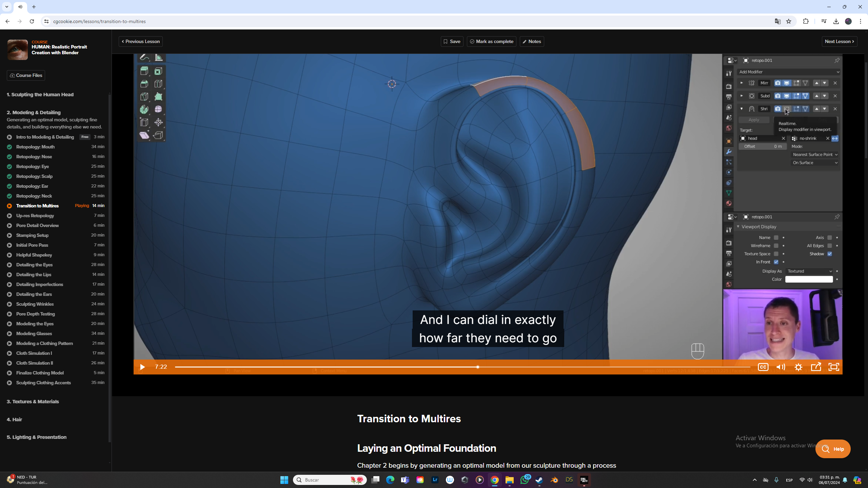Go to the Next Lesson
Viewport: 868px width, 488px height.
tap(840, 41)
